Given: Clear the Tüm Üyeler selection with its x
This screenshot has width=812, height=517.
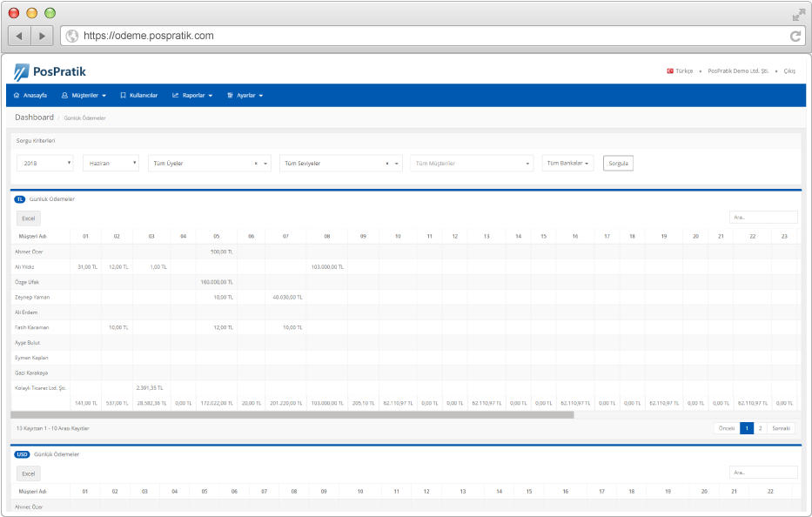Looking at the screenshot, I should [256, 163].
